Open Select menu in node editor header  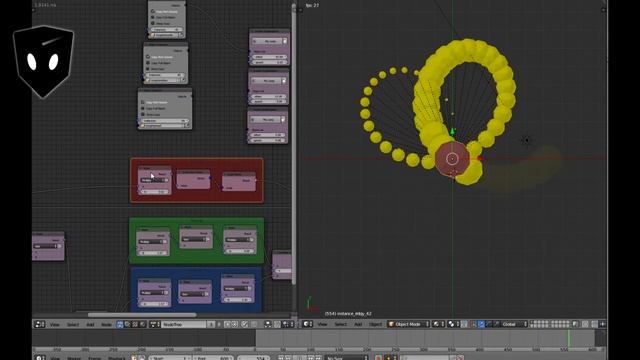point(73,324)
